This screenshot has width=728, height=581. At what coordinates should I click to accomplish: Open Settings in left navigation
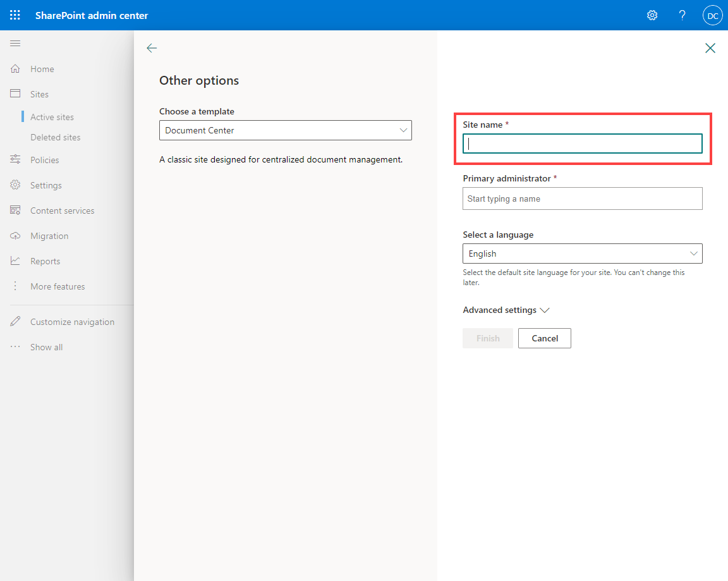(46, 185)
